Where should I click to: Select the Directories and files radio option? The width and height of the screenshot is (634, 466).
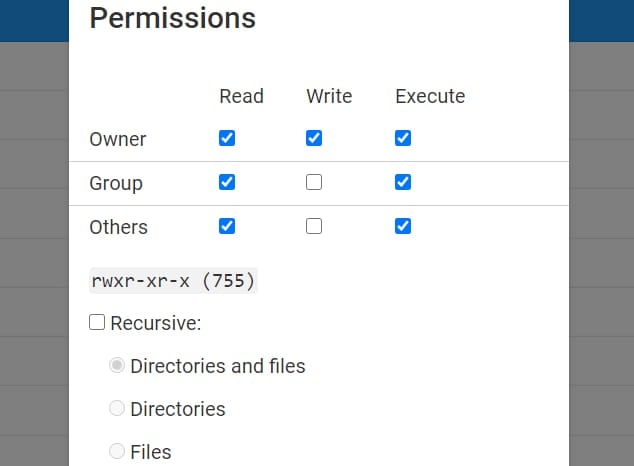coord(117,366)
